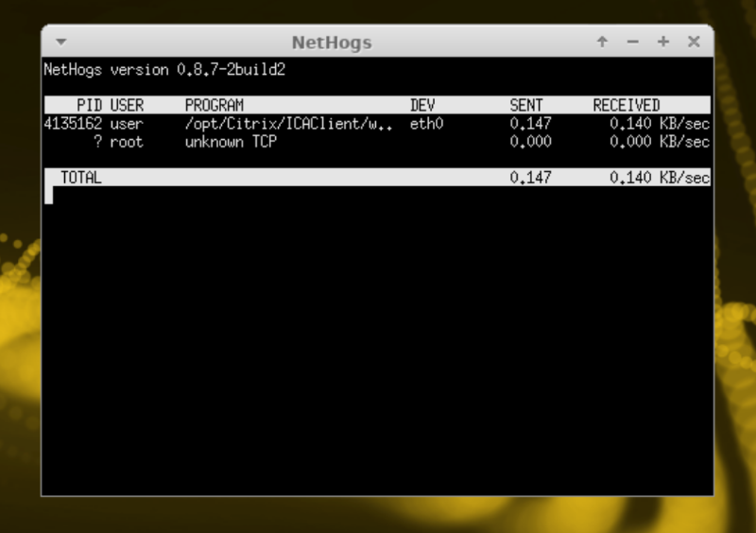This screenshot has height=533, width=756.
Task: Select the eth0 device entry
Action: click(x=427, y=124)
